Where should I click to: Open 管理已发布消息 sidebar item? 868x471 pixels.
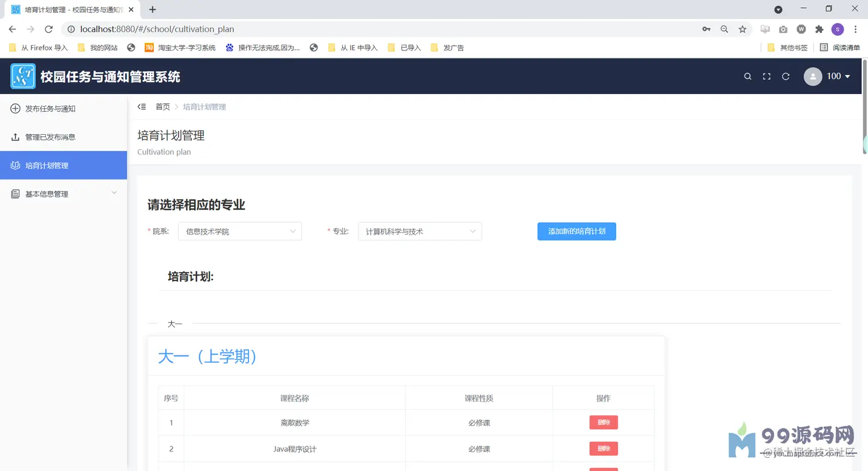[x=63, y=137]
